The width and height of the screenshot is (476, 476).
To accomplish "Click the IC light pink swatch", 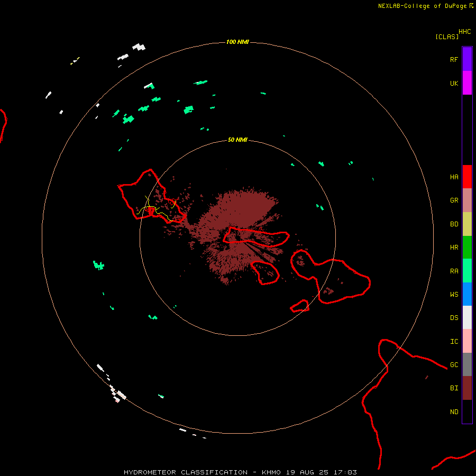I will [x=467, y=341].
